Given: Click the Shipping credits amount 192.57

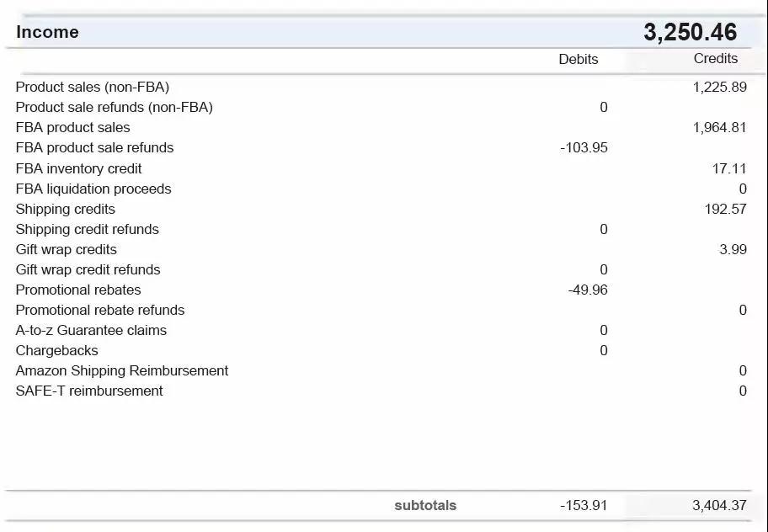Looking at the screenshot, I should click(725, 209).
